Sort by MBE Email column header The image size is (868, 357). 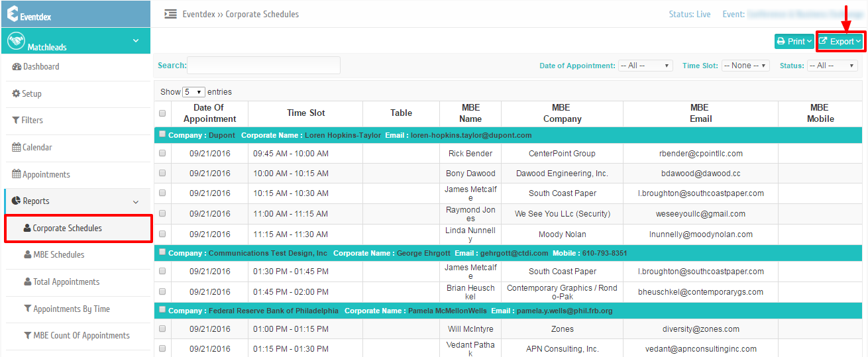700,113
